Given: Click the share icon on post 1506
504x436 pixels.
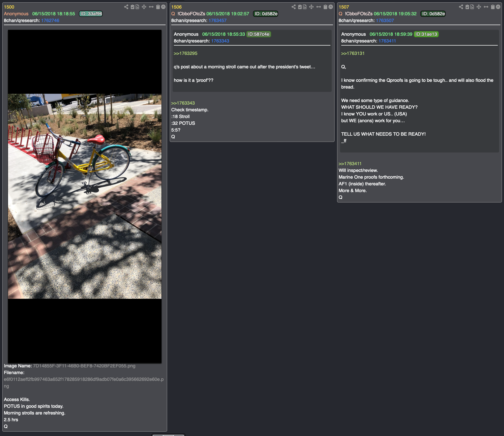Looking at the screenshot, I should point(294,7).
